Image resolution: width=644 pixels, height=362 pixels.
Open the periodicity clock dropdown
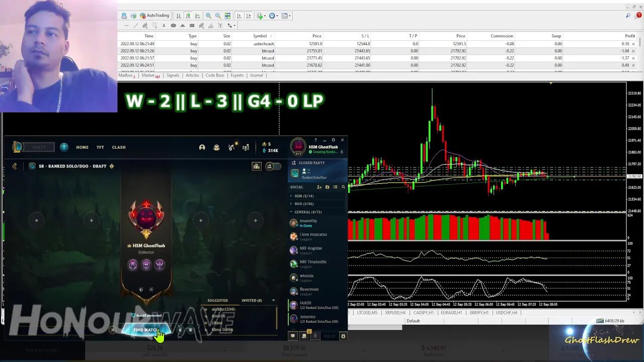pos(273,16)
